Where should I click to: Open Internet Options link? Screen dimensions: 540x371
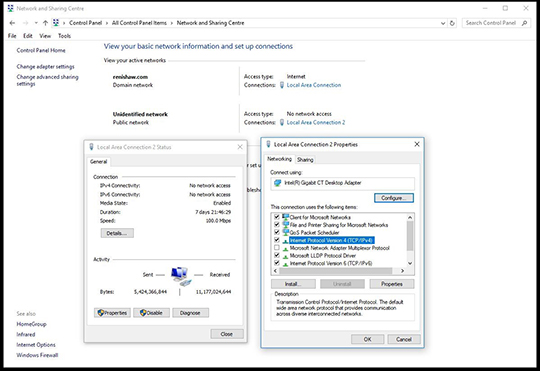(36, 345)
